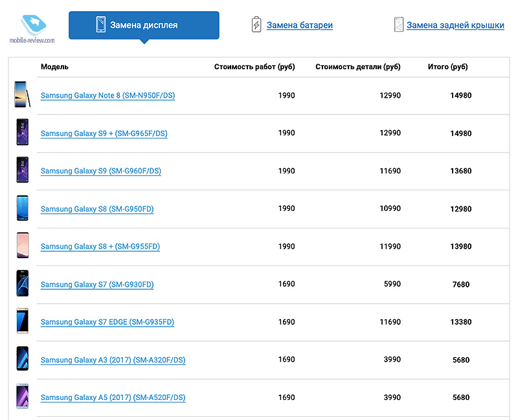Click the 5990 part cost in the Galaxy S7 row

392,284
